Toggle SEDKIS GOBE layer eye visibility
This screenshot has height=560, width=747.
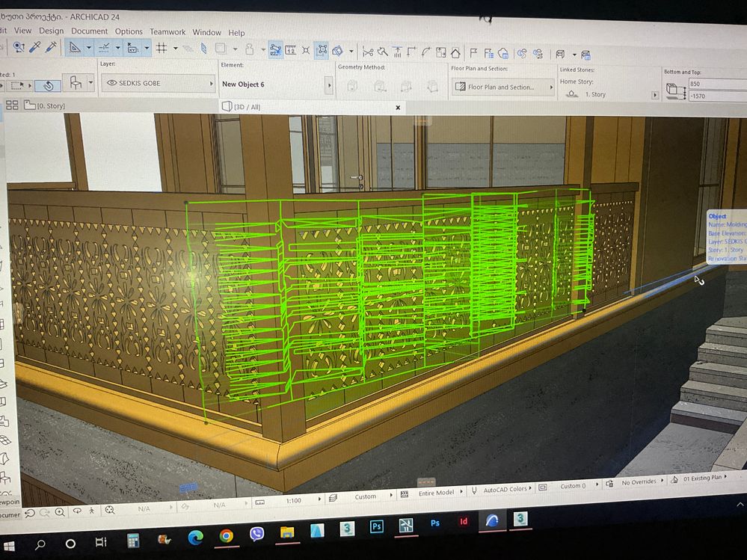click(x=112, y=83)
